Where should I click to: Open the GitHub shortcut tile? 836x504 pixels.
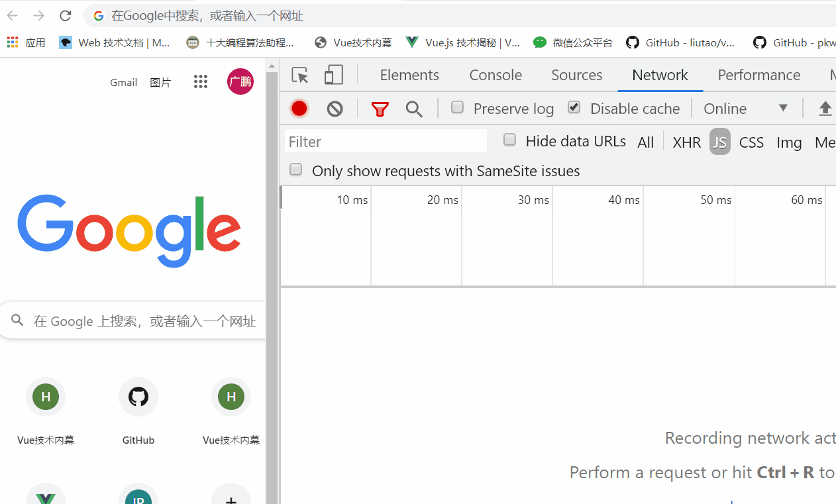(138, 411)
